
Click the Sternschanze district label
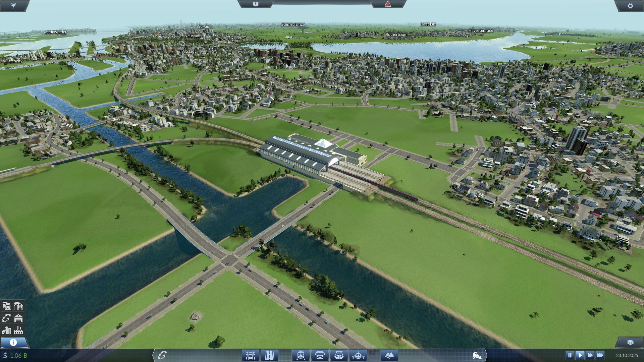click(x=293, y=24)
